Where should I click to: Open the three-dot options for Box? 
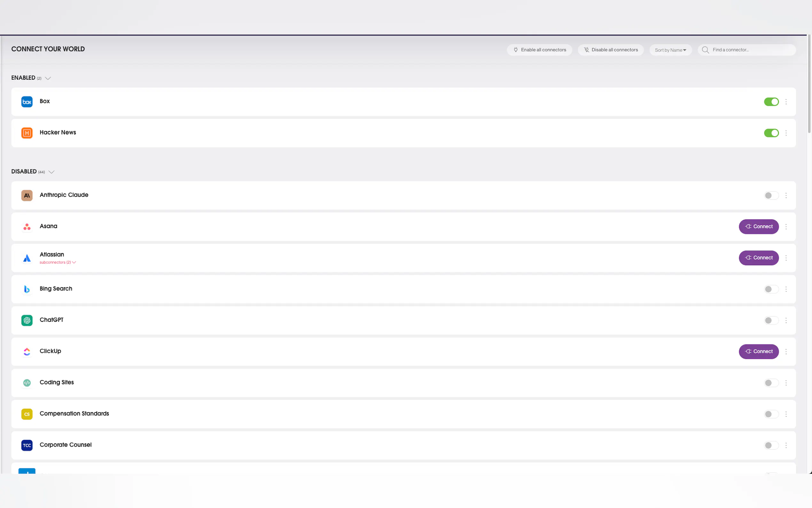tap(786, 102)
